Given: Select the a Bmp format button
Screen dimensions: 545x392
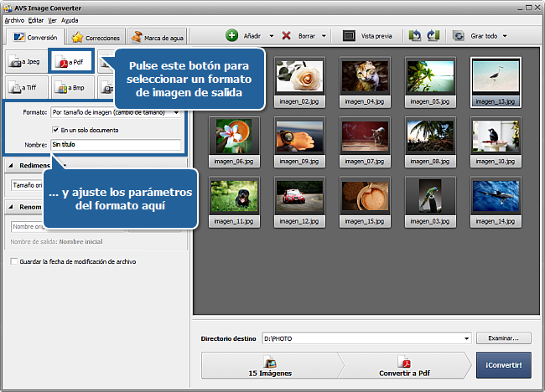Looking at the screenshot, I should [x=72, y=88].
